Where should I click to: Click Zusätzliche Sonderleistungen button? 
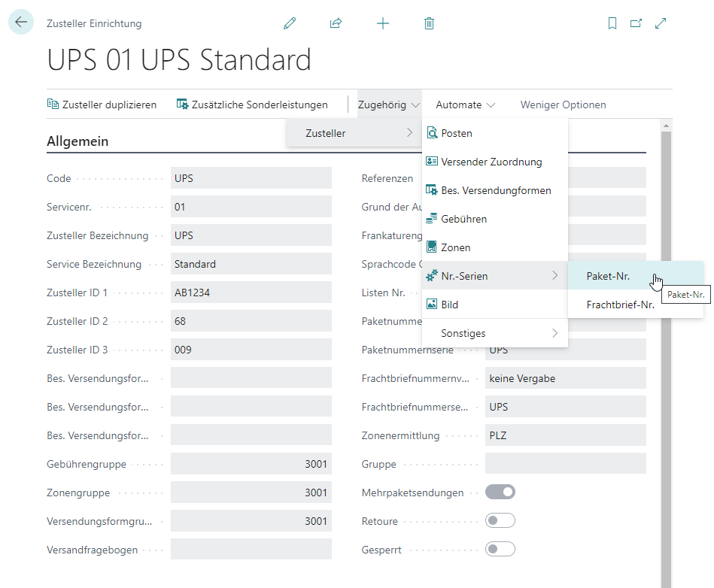(252, 105)
